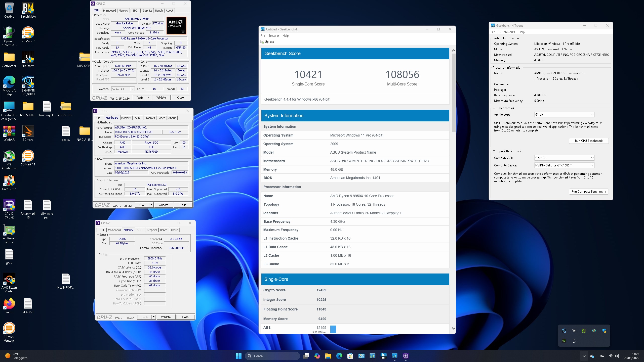Open the Tools dropdown arrow in the Mainboard window

click(151, 205)
